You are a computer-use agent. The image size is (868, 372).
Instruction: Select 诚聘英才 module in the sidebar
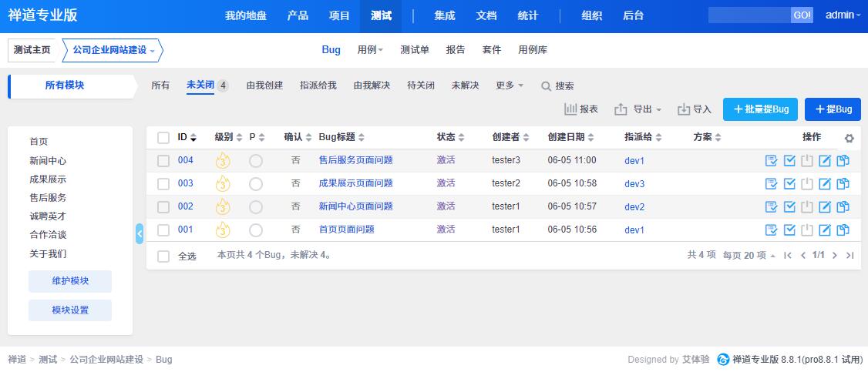48,216
